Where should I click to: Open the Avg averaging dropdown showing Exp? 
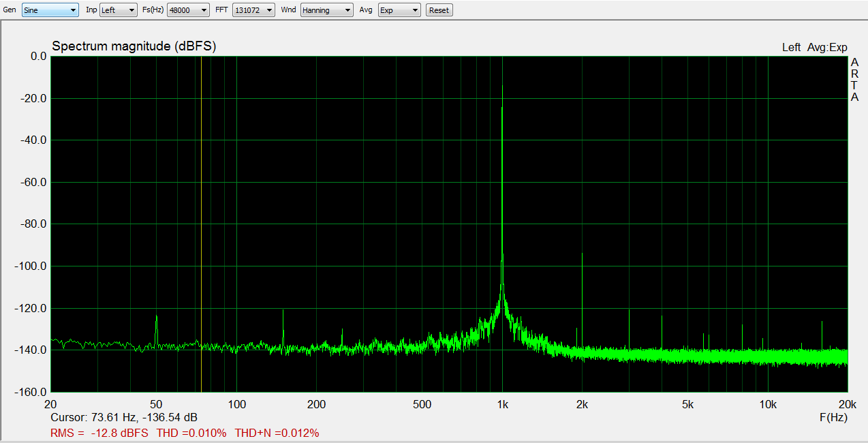pos(399,10)
